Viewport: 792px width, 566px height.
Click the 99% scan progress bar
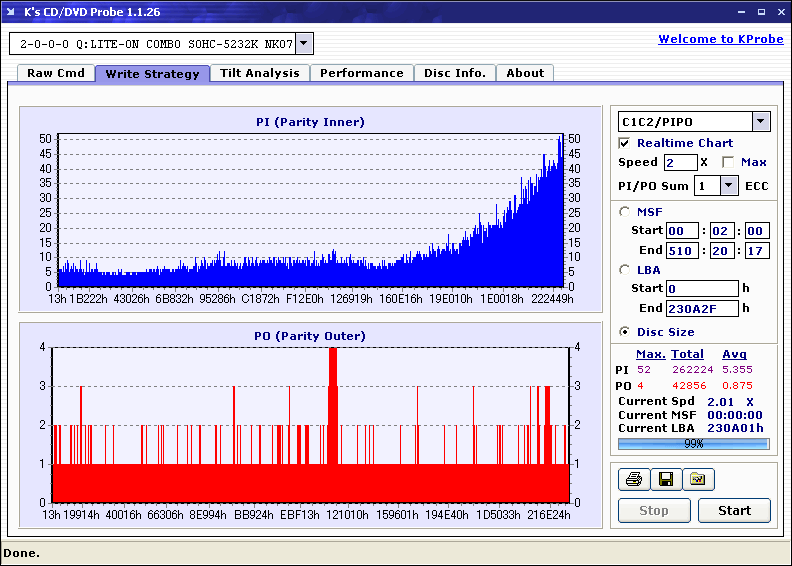(693, 443)
